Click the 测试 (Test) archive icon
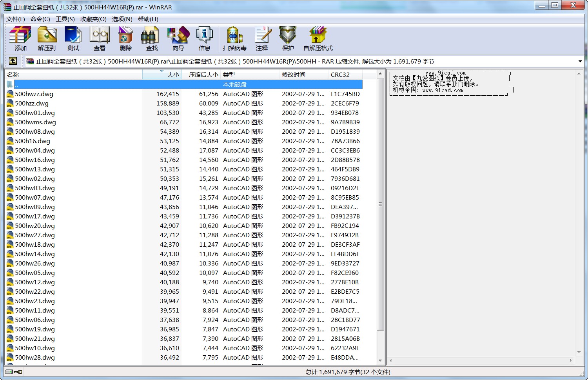This screenshot has height=380, width=588. pyautogui.click(x=73, y=38)
